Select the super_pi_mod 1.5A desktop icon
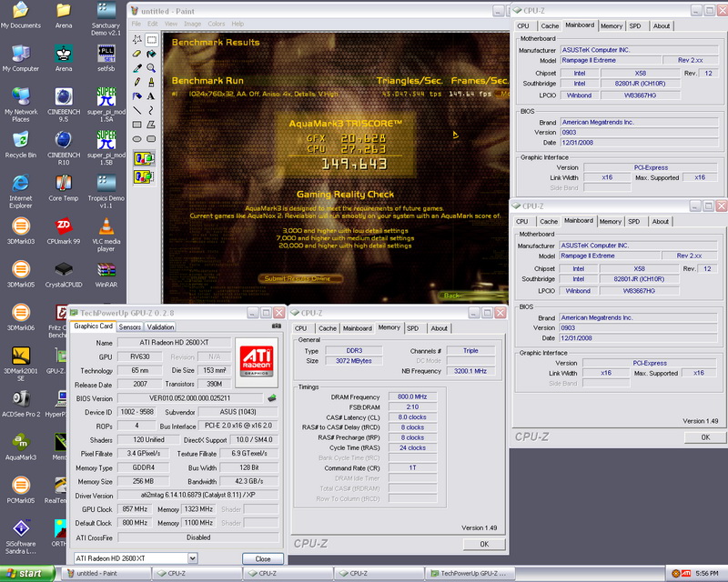The height and width of the screenshot is (582, 728). pyautogui.click(x=106, y=105)
